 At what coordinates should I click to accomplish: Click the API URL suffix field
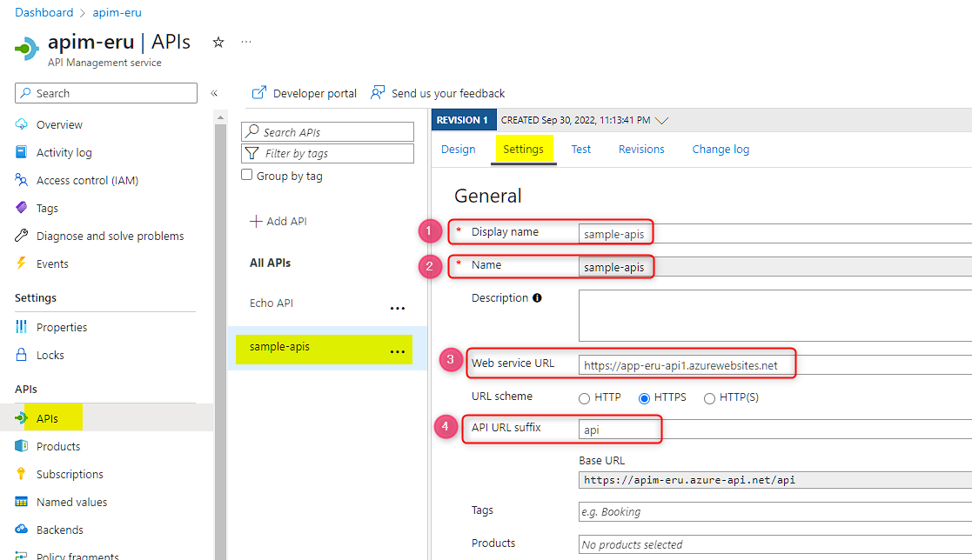tap(774, 430)
